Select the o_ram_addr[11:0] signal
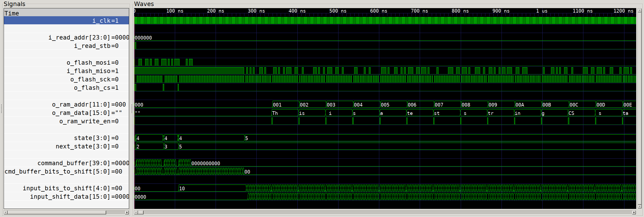 pyautogui.click(x=66, y=104)
